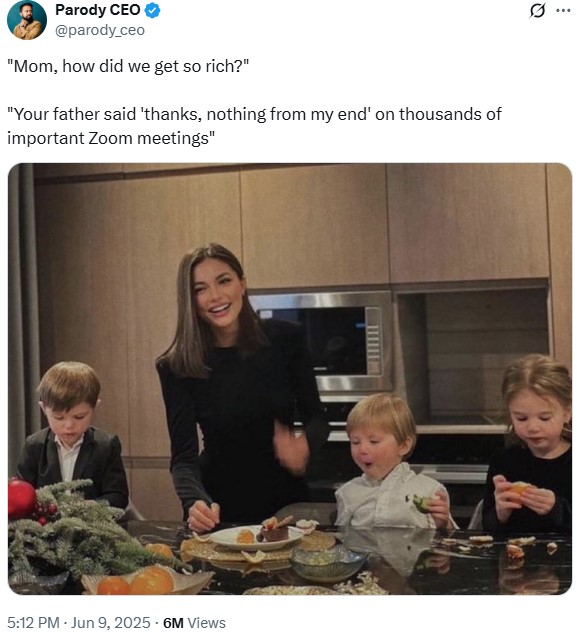
Task: Click the red ornament on pine decoration
Action: tap(21, 499)
